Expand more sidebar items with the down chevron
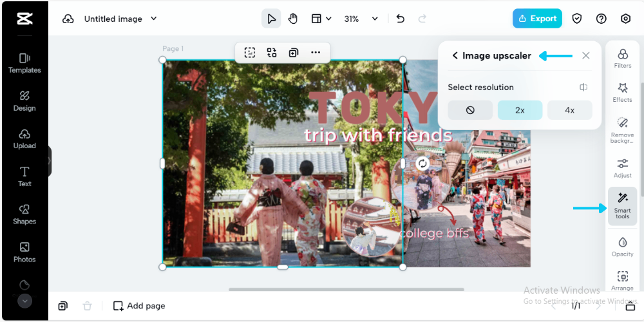The width and height of the screenshot is (644, 322). [x=24, y=301]
